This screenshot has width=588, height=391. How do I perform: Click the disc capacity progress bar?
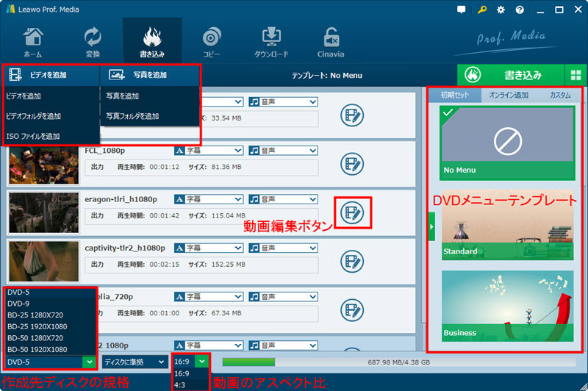(x=390, y=362)
